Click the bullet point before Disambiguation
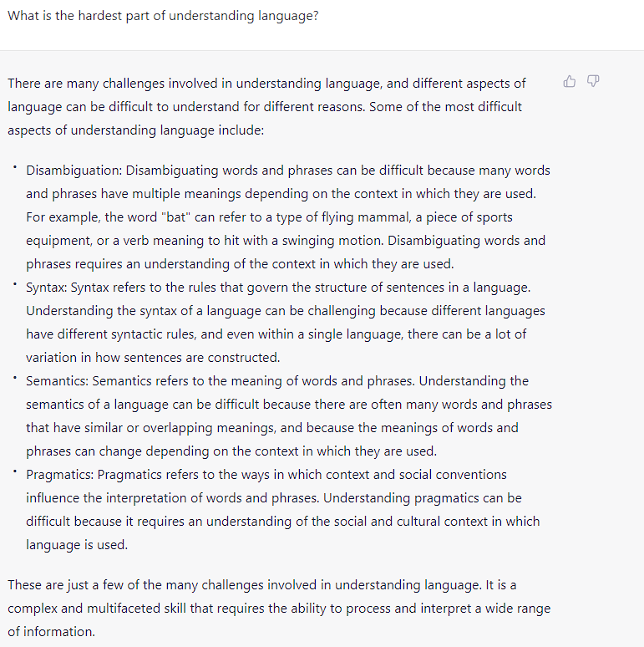644x647 pixels. click(x=14, y=167)
